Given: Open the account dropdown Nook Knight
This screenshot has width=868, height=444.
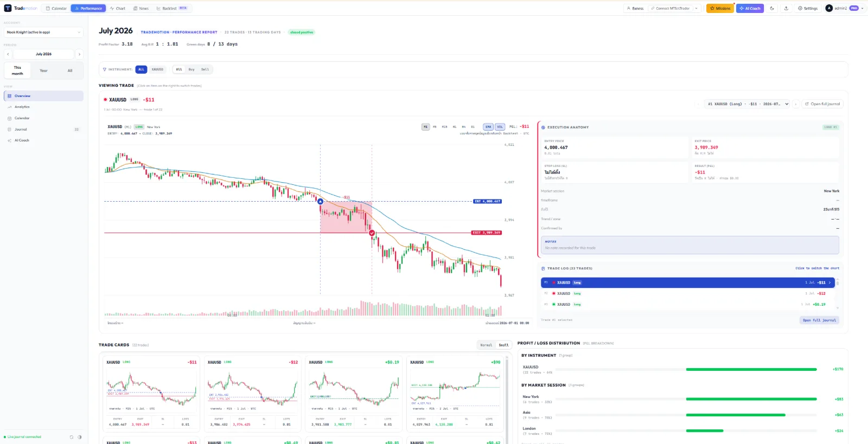Looking at the screenshot, I should (x=43, y=33).
